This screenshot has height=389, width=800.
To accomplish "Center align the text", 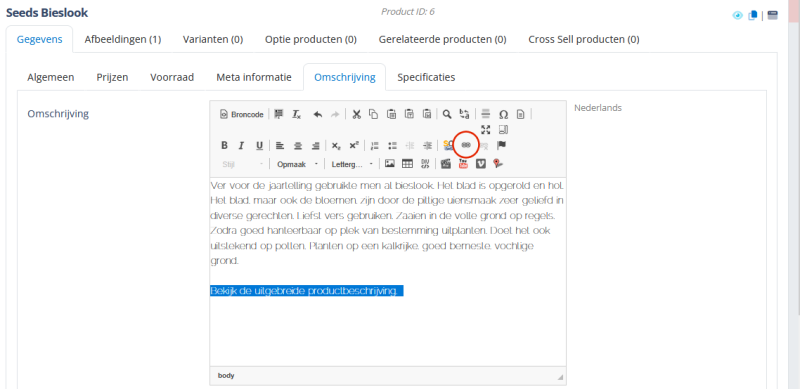I will click(x=297, y=145).
